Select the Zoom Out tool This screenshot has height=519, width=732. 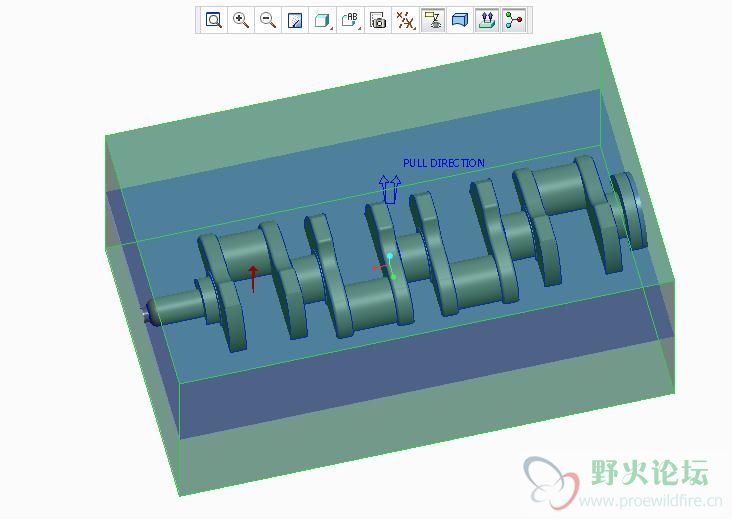pos(268,20)
